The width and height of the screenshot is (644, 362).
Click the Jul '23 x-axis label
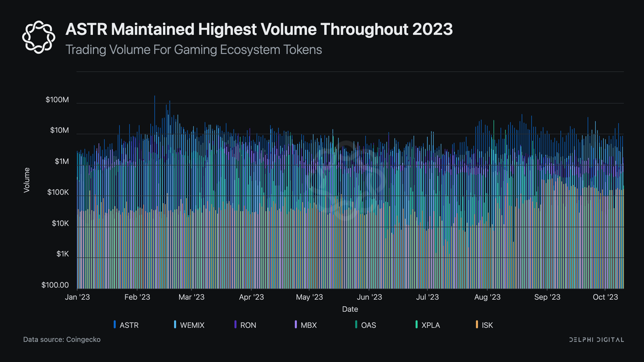coord(427,297)
